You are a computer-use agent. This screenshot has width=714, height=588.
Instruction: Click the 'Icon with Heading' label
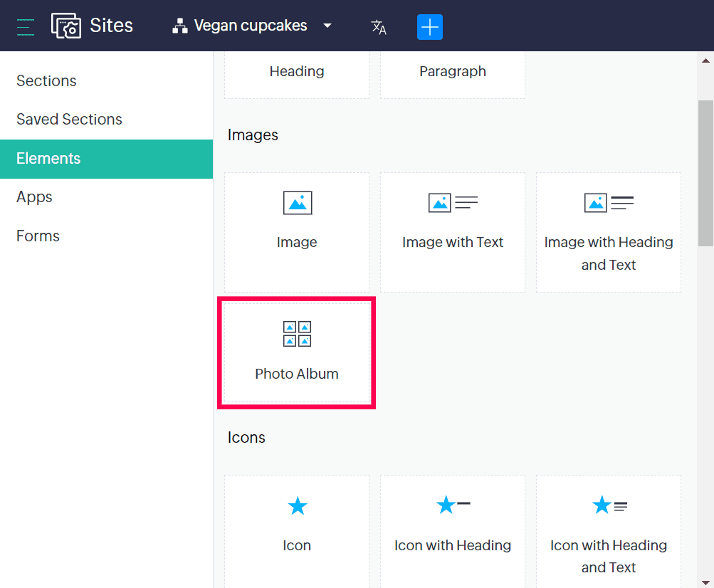453,545
